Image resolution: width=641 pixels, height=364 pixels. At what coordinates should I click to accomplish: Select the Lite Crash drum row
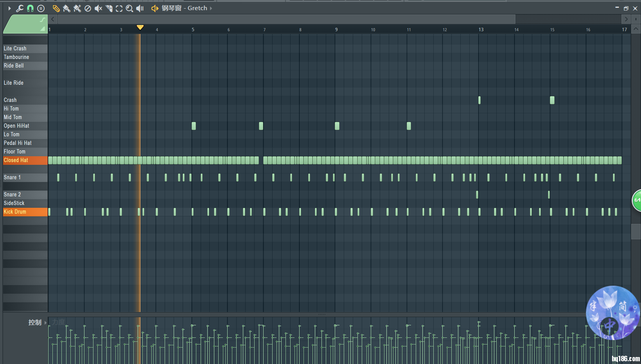pos(25,48)
